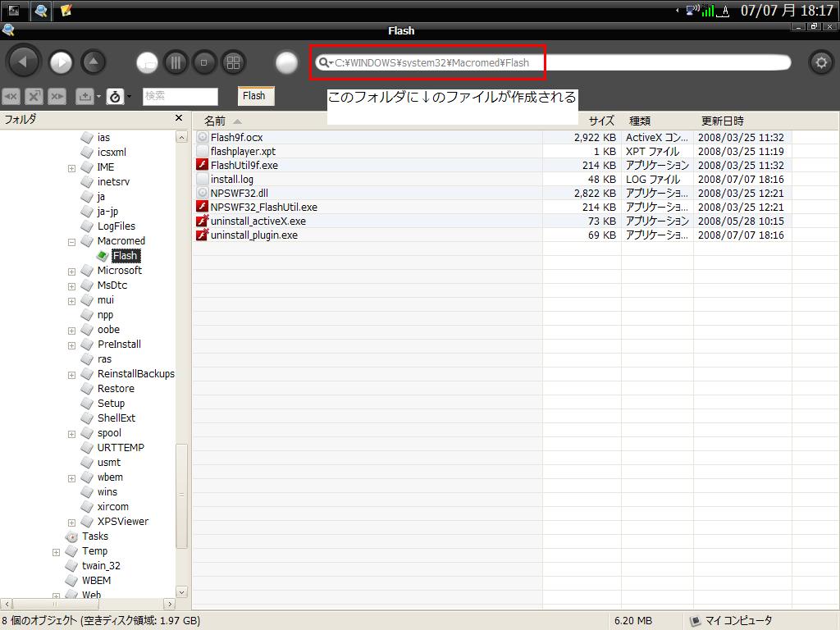Expand the MsDtc folder node

(x=71, y=286)
